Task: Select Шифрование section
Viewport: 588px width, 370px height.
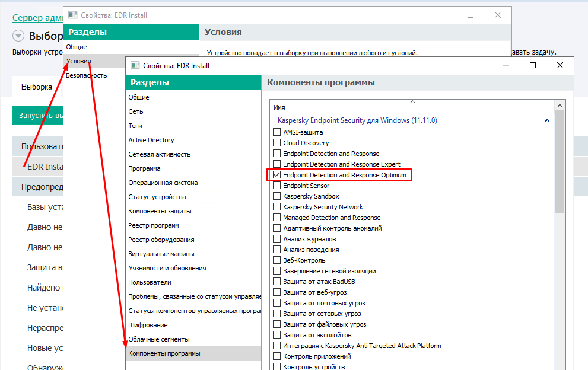Action: coord(193,325)
